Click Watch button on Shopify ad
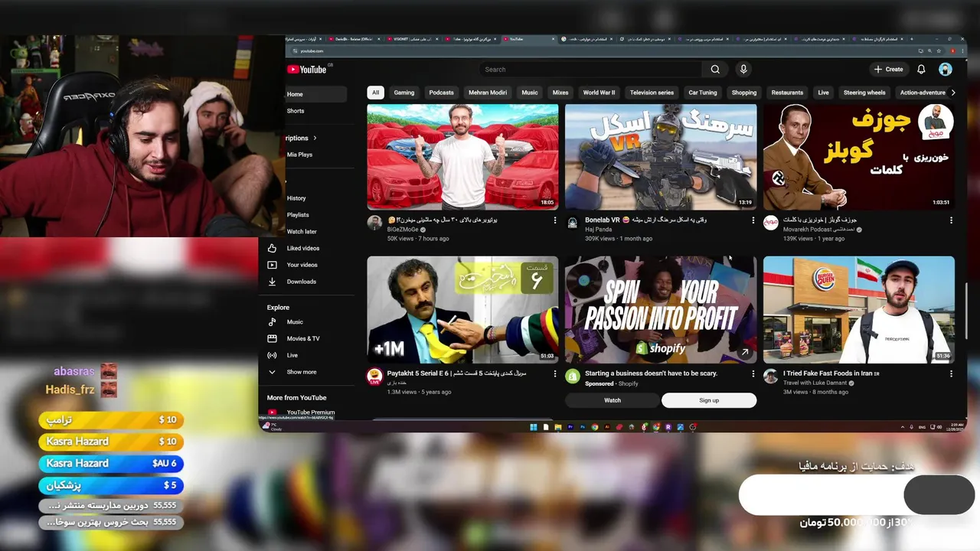The image size is (980, 551). tap(612, 400)
